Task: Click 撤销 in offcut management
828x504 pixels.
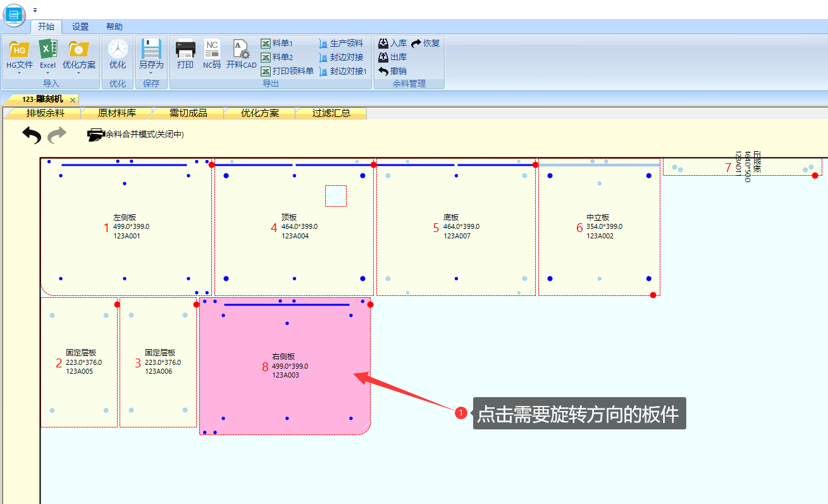Action: (x=392, y=71)
